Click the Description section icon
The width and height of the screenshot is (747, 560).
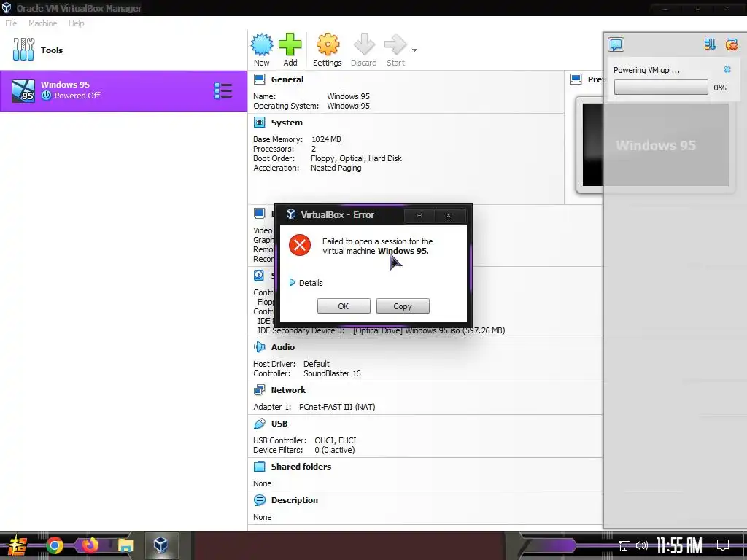click(259, 500)
